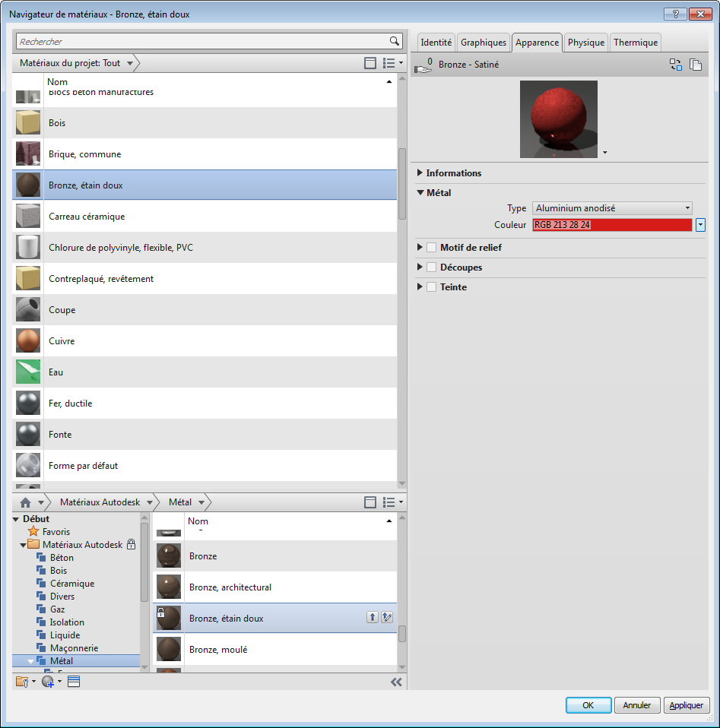Image resolution: width=720 pixels, height=728 pixels.
Task: Expand the Motif de relief section arrow
Action: point(420,247)
